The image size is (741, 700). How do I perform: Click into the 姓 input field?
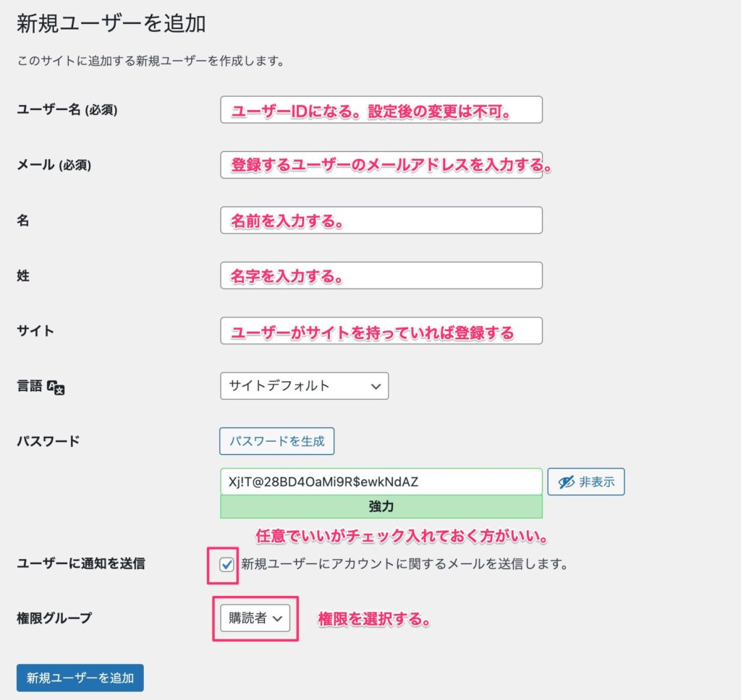coord(381,276)
